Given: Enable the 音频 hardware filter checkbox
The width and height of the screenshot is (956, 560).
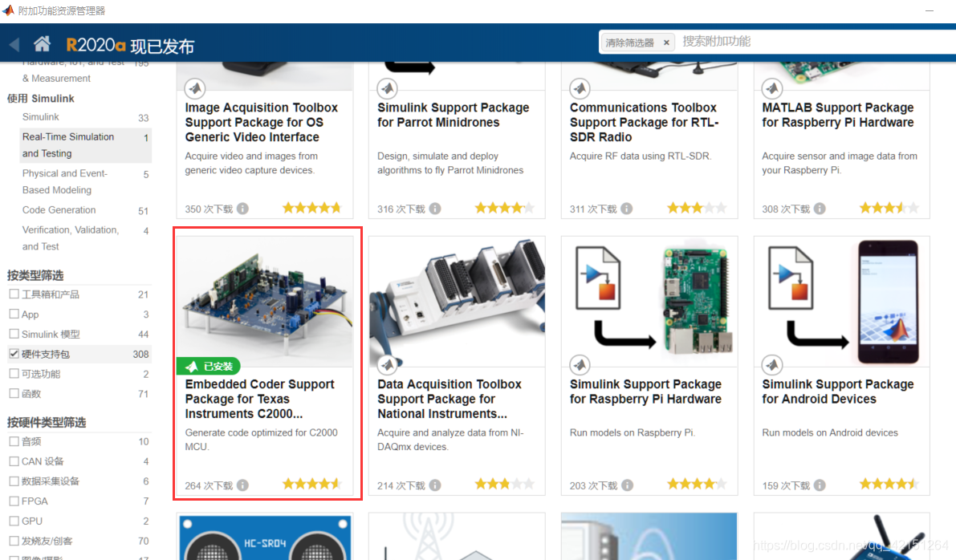Looking at the screenshot, I should [x=14, y=441].
